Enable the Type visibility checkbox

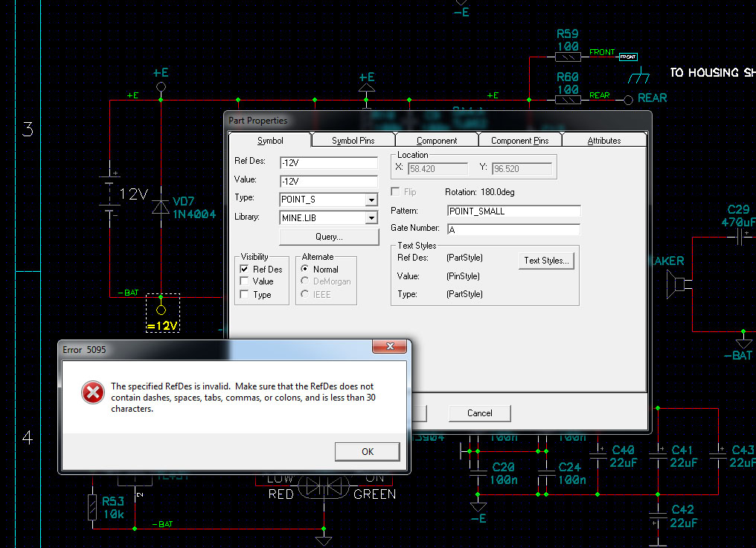click(245, 295)
